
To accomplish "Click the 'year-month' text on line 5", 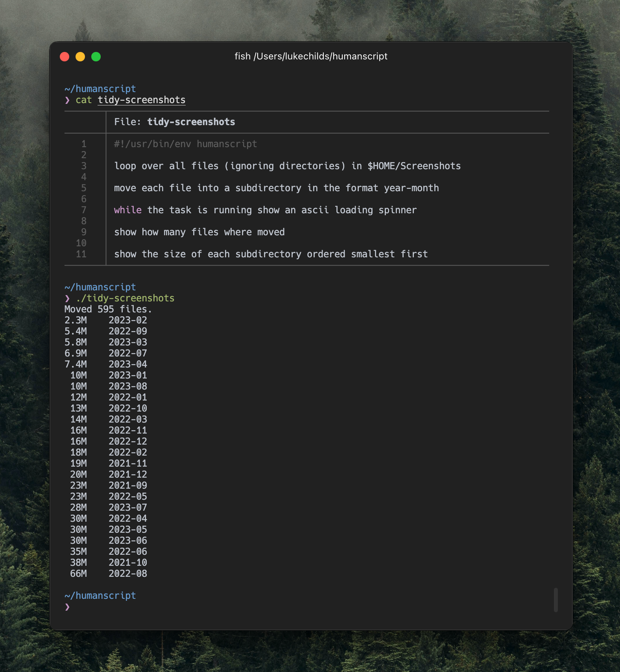I will (x=411, y=188).
